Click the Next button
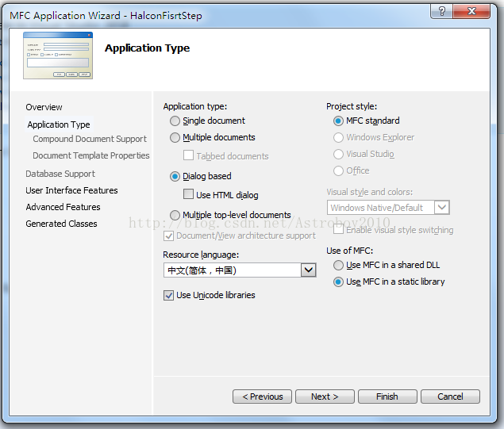The height and width of the screenshot is (429, 504). point(325,396)
